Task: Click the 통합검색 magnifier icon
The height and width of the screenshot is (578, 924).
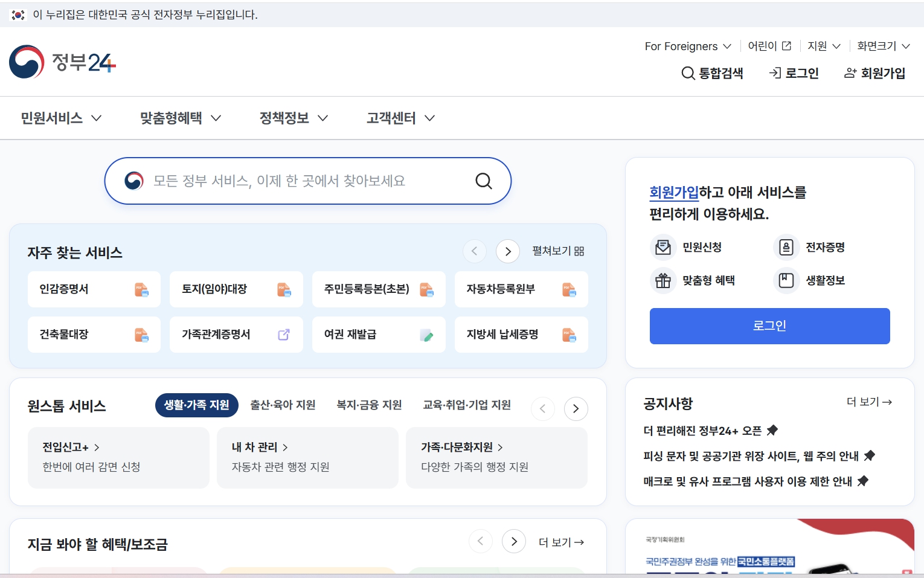Action: (x=688, y=73)
